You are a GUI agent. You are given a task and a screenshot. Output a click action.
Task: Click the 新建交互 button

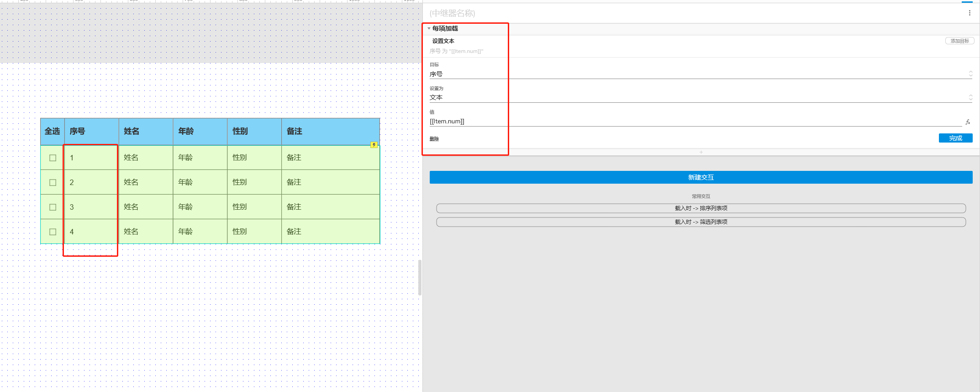point(701,177)
